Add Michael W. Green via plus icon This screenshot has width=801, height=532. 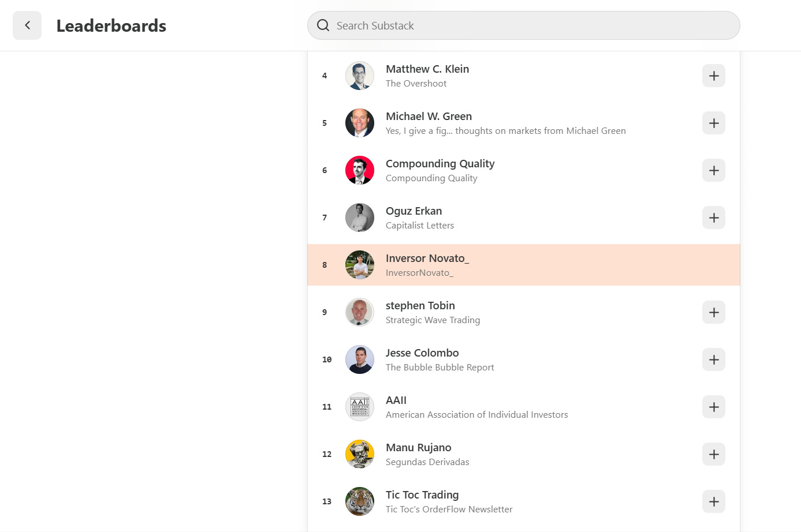[x=714, y=123]
